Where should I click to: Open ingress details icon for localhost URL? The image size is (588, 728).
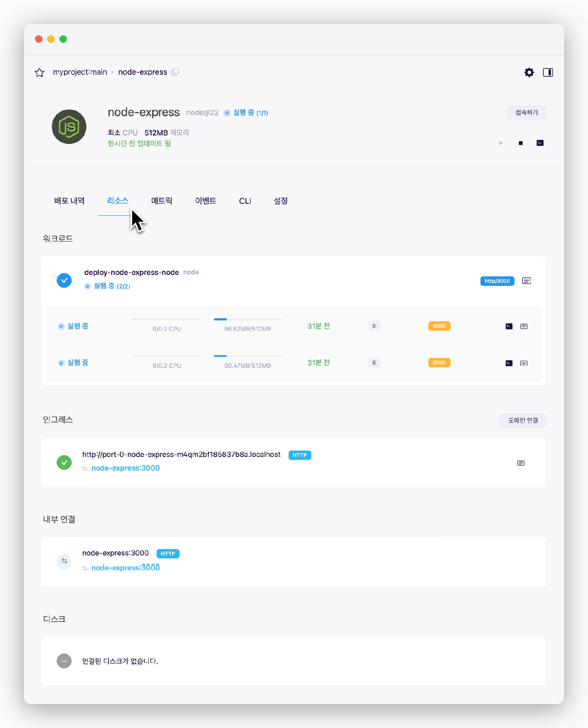[521, 463]
